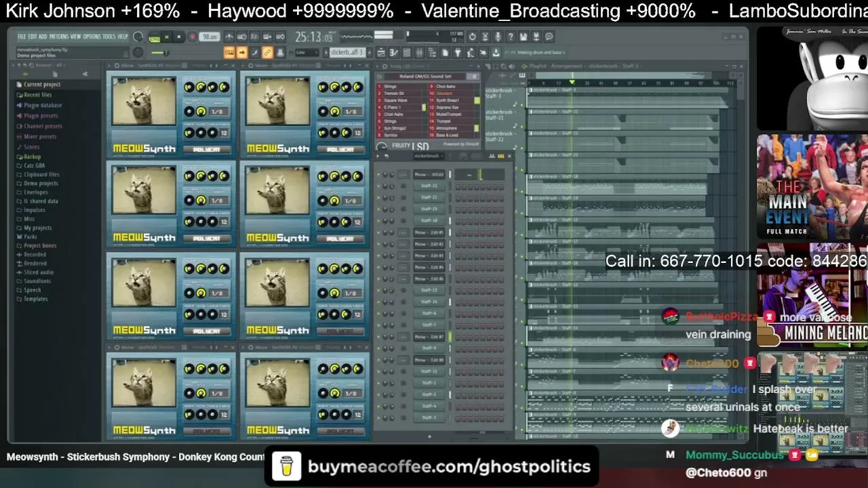Click the stop button in transport
Screen dimensions: 868x488
point(179,37)
